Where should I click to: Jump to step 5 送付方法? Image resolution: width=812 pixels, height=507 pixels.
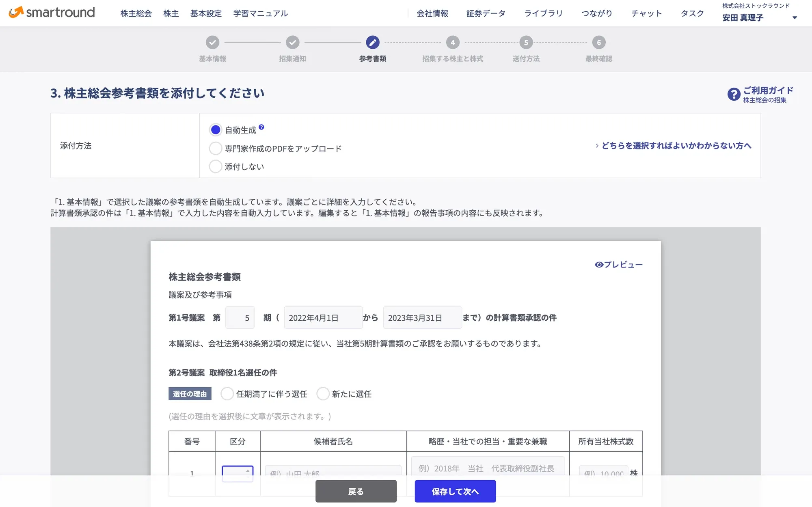coord(525,42)
